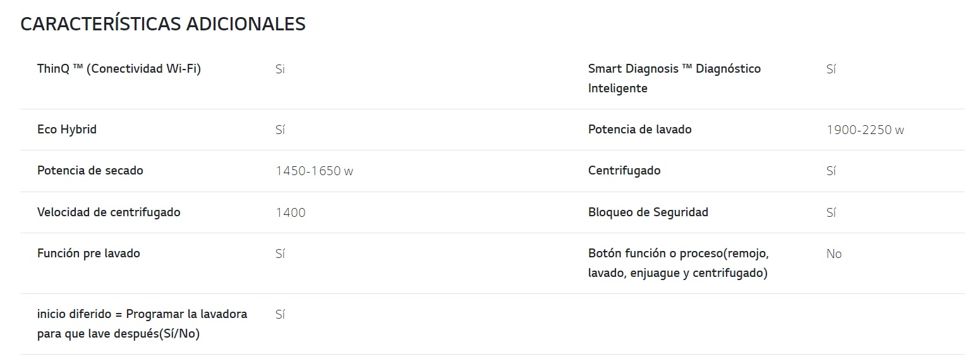Click the Sí value beside Eco Hybrid
Image resolution: width=980 pixels, height=361 pixels.
[281, 130]
